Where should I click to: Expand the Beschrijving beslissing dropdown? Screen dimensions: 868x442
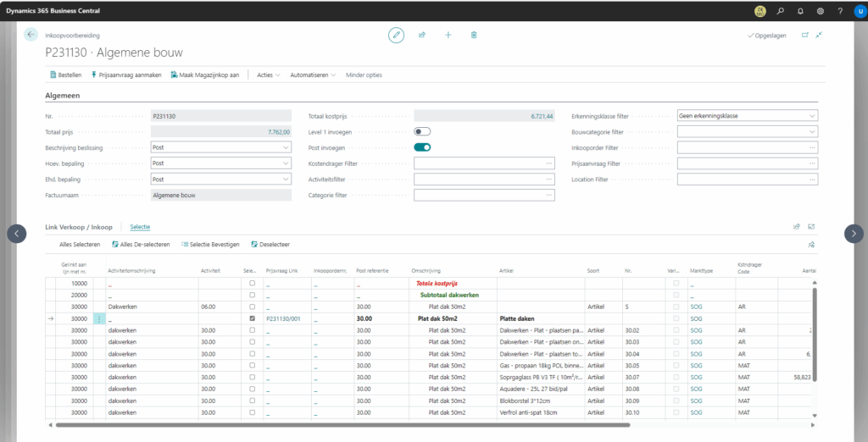(x=285, y=147)
